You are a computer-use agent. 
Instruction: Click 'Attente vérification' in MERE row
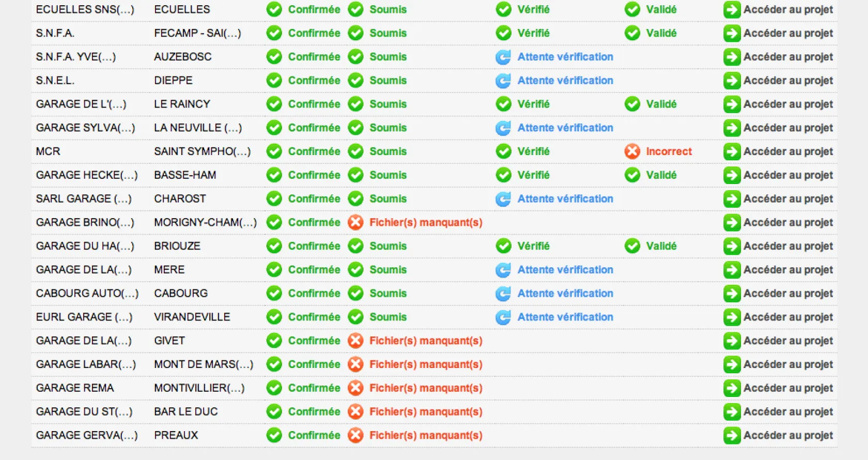pyautogui.click(x=565, y=270)
